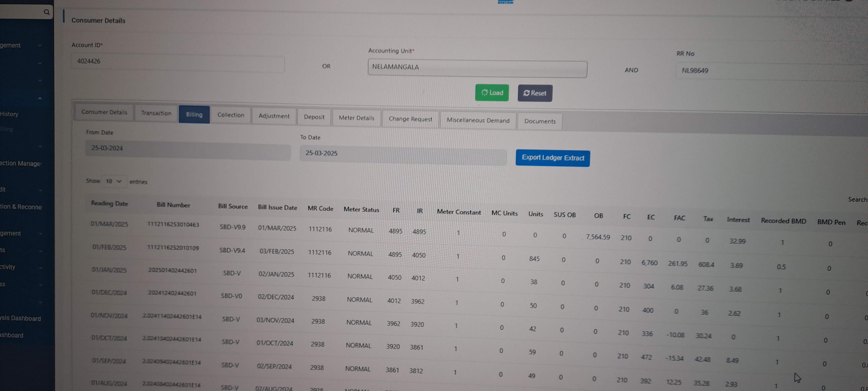This screenshot has width=868, height=391.
Task: Click bill issue date 03/FEB/2025
Action: coord(277,252)
